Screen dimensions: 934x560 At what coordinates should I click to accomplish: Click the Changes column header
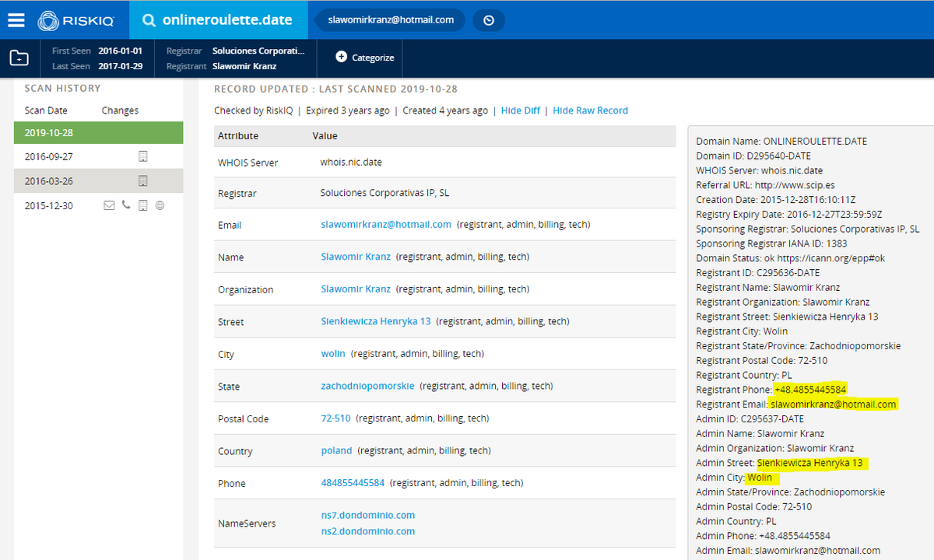point(120,110)
